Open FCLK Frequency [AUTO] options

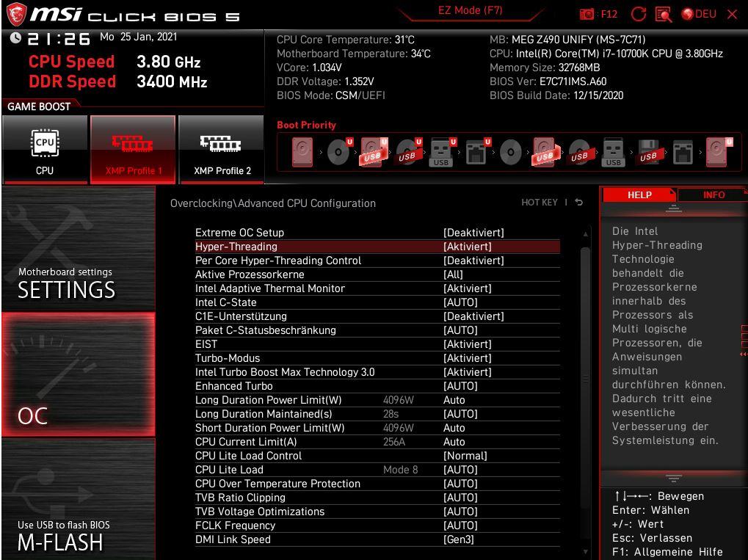[x=377, y=526]
